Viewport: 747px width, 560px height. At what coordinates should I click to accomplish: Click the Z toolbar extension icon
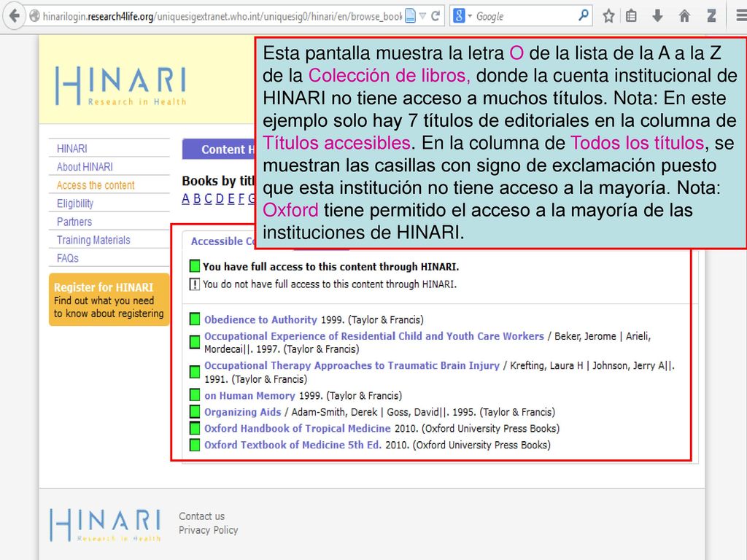coord(711,16)
